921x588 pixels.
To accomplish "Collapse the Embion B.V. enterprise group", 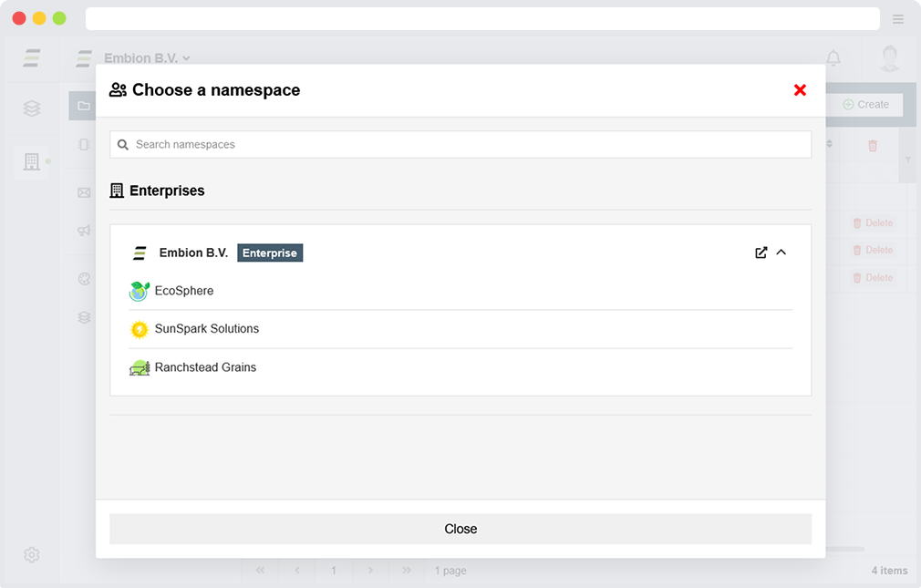I will coord(781,253).
